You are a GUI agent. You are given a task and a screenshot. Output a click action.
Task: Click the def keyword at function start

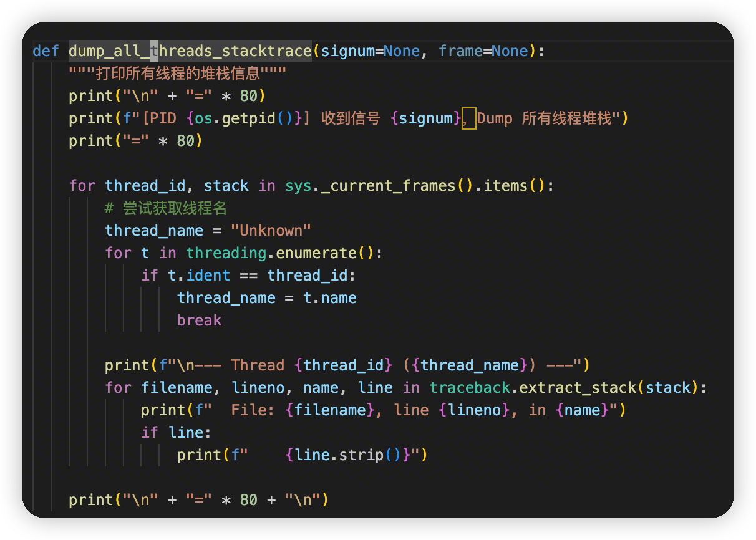[46, 51]
